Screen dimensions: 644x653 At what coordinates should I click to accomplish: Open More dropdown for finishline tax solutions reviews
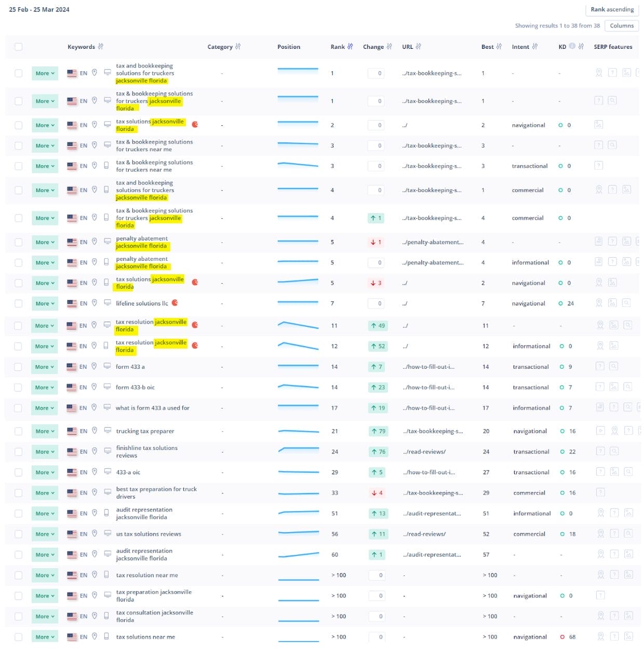point(45,452)
